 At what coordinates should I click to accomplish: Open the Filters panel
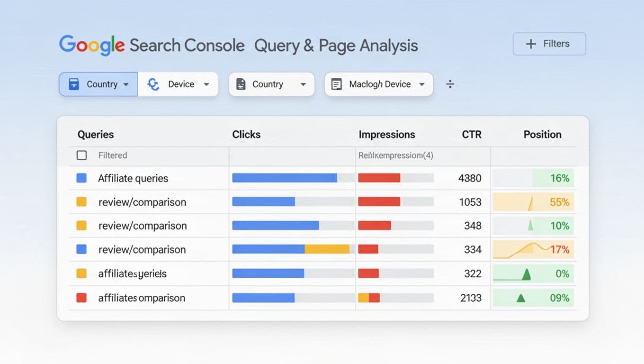[549, 44]
